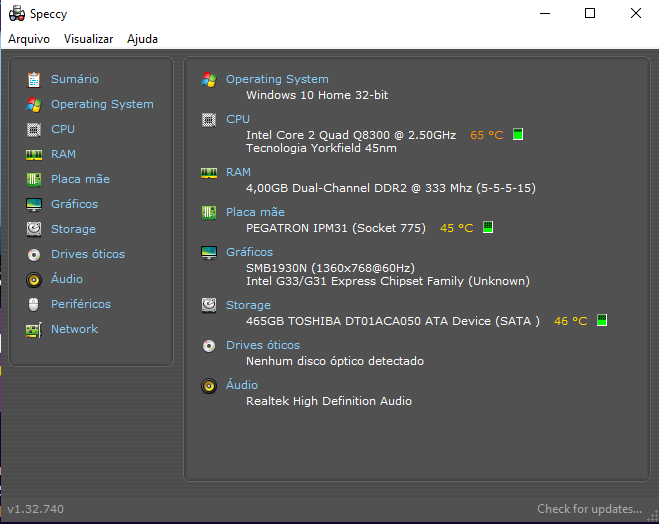Open Storage section from sidebar
The width and height of the screenshot is (659, 524).
[74, 229]
